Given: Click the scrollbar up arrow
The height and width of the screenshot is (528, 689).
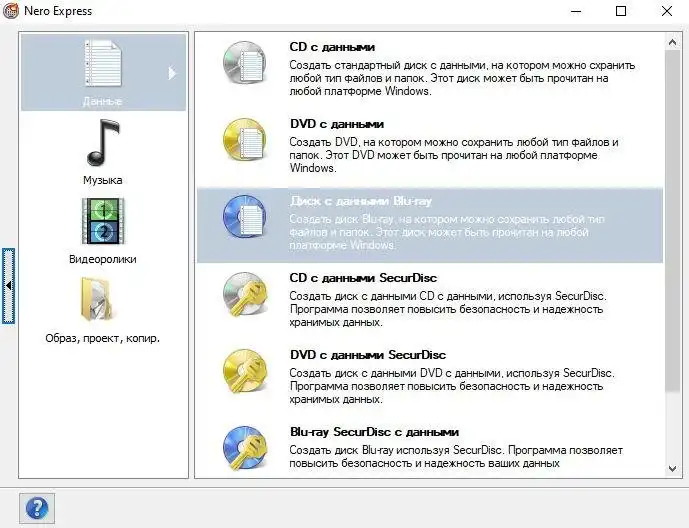Looking at the screenshot, I should (x=672, y=43).
